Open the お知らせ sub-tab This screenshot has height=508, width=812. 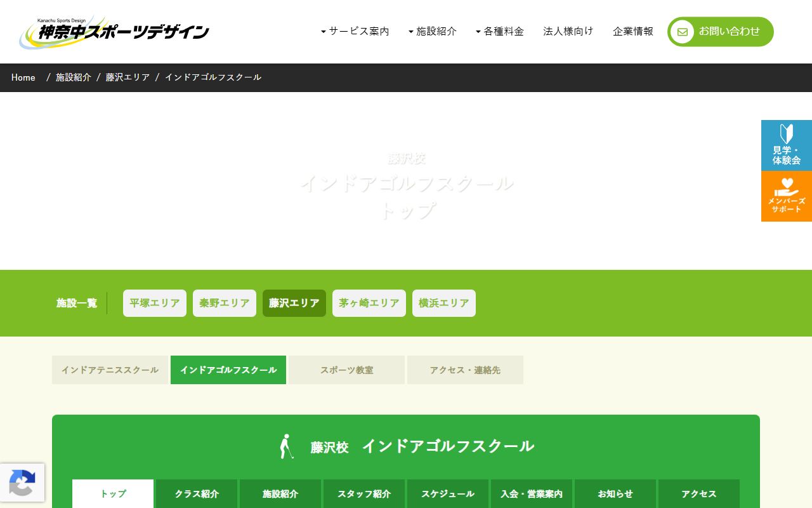615,493
